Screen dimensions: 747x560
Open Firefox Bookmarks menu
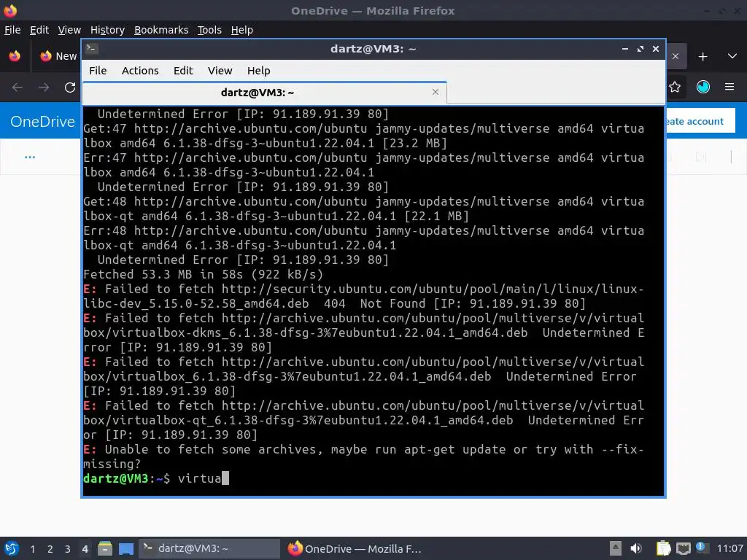161,30
